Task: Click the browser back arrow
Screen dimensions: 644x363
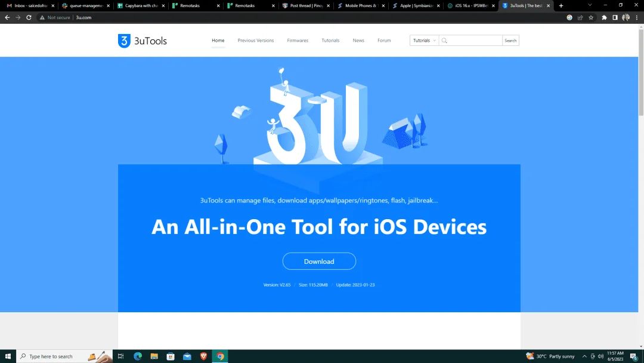Action: coord(7,17)
